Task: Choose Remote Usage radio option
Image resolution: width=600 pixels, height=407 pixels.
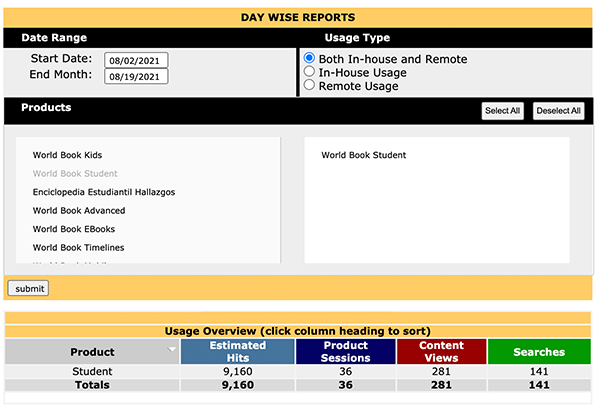Action: 309,85
